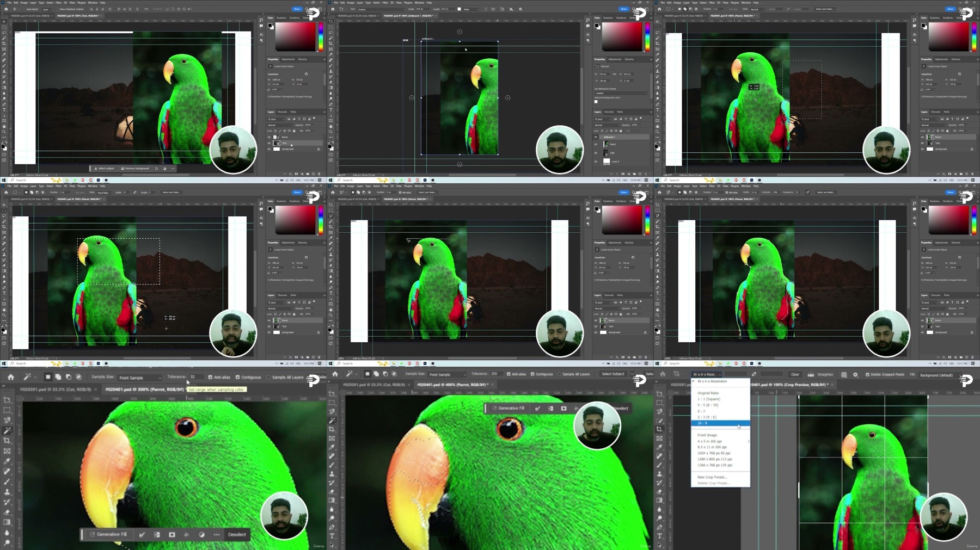Open Sample Size dropdown in the 400% Parrot window

coord(448,374)
